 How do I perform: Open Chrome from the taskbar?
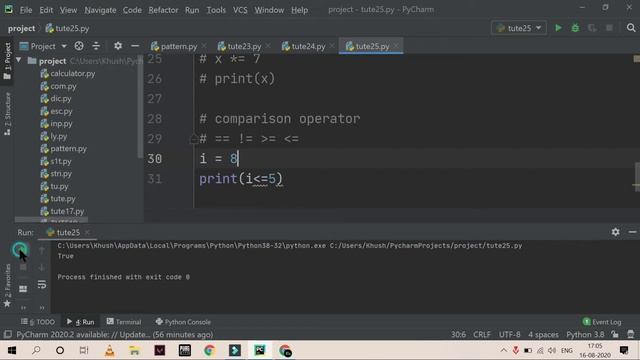tap(209, 350)
